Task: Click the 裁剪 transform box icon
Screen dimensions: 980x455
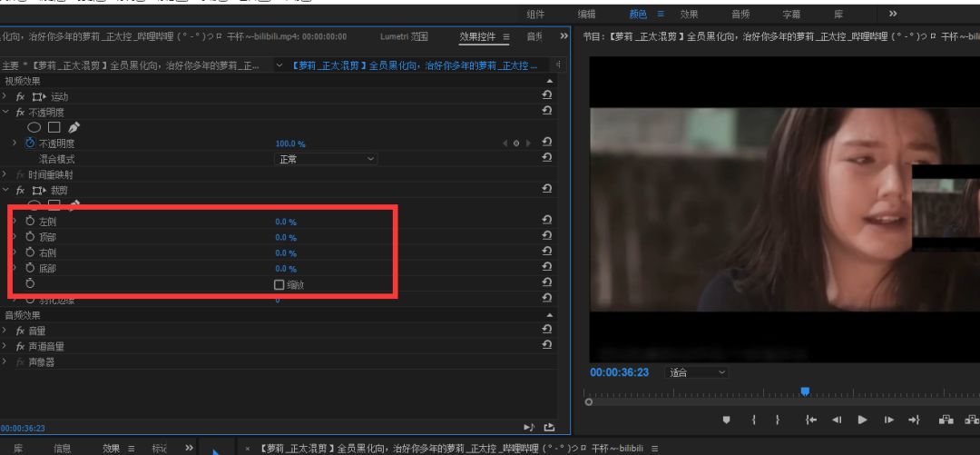Action: click(39, 190)
